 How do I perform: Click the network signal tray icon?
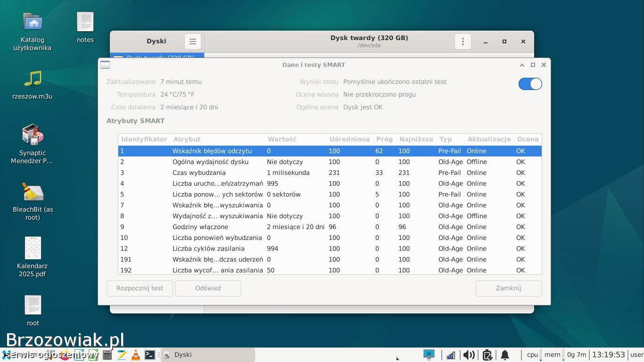point(451,355)
